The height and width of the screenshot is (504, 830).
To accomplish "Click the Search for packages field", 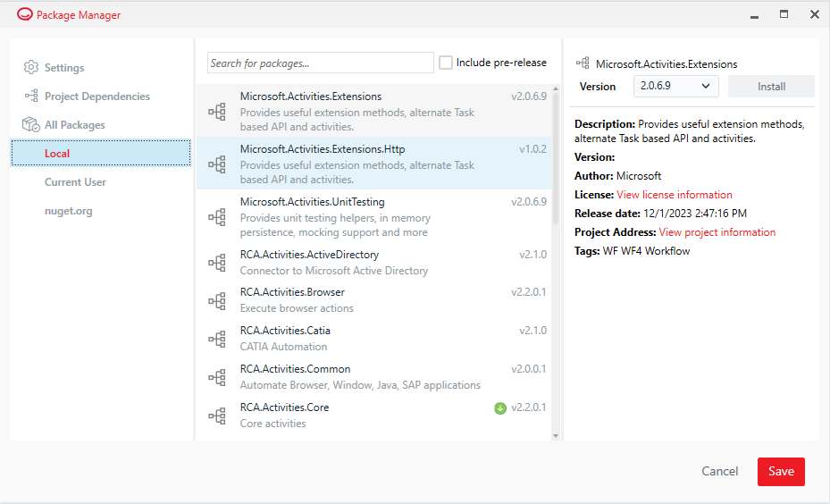I will [x=320, y=63].
